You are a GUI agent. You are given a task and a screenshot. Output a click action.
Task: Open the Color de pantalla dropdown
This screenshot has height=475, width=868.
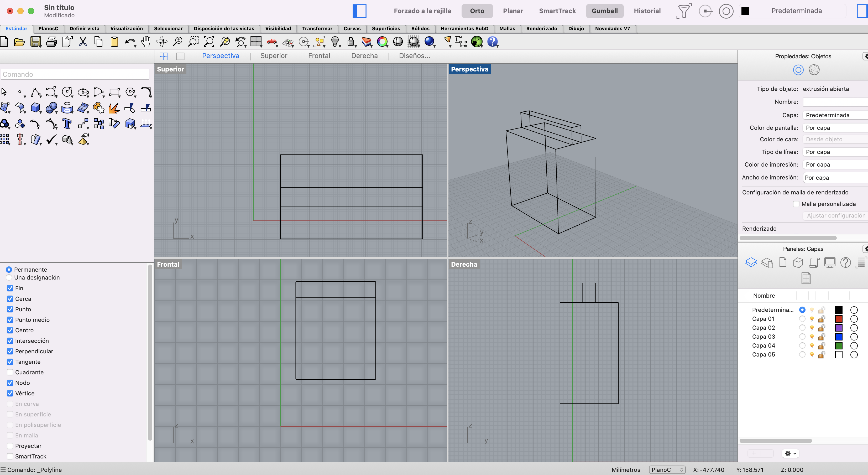[x=835, y=128]
